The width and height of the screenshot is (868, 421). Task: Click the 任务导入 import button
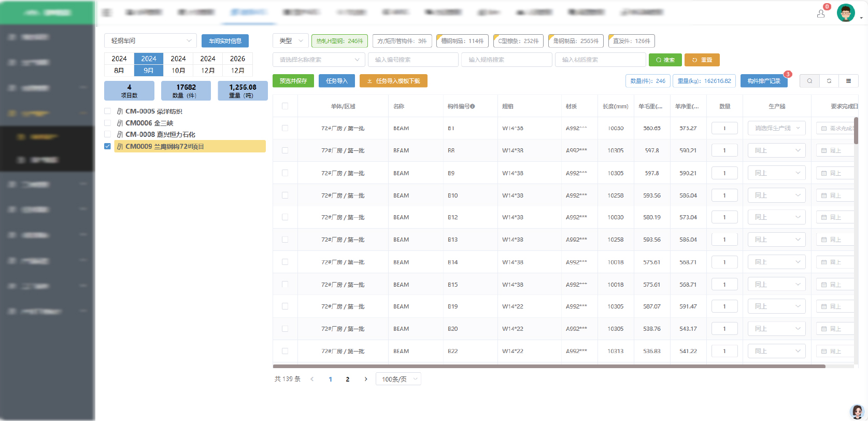pyautogui.click(x=337, y=81)
